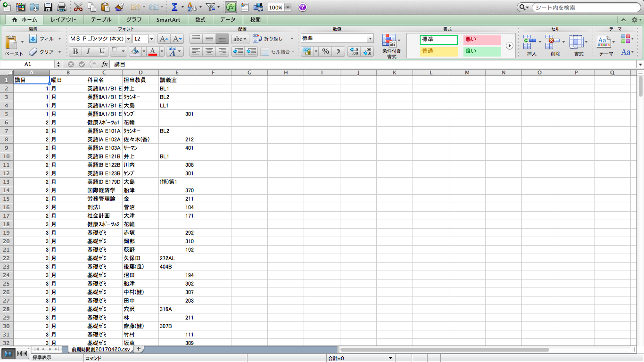
Task: Toggle the formula bar fx button
Action: click(231, 7)
